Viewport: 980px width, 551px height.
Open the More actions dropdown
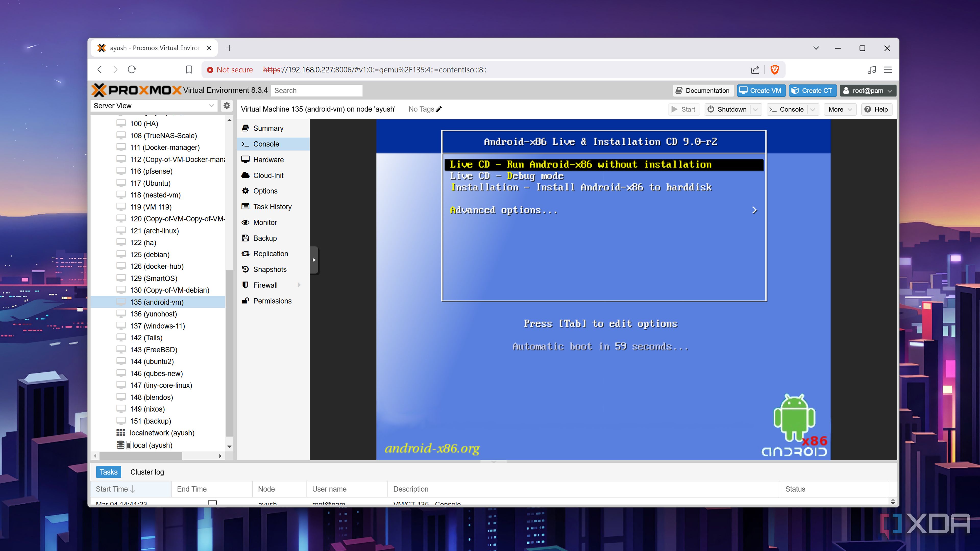(x=840, y=109)
